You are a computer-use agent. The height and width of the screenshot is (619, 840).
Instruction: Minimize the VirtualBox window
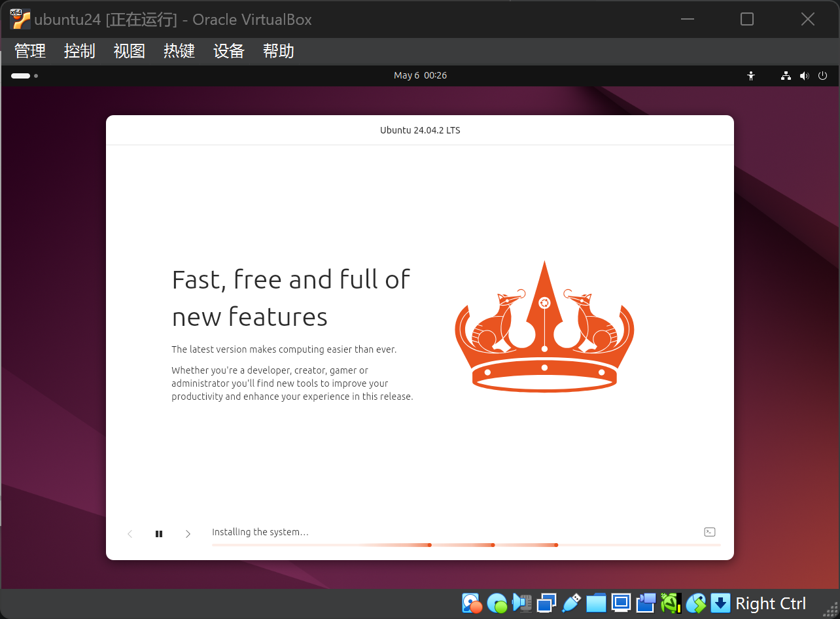(687, 19)
